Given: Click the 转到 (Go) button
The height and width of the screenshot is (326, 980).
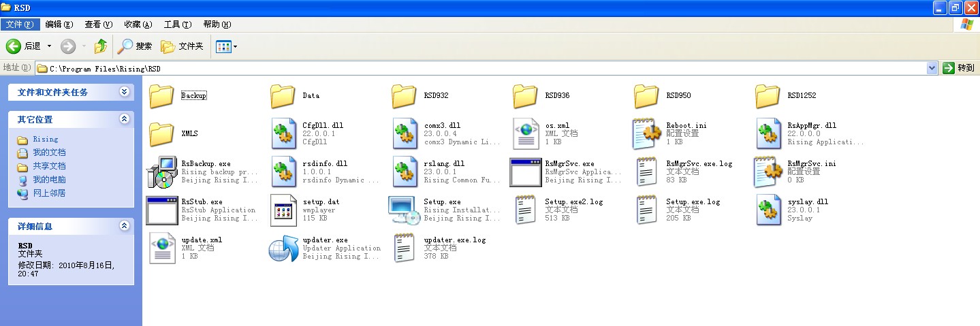Looking at the screenshot, I should 959,68.
